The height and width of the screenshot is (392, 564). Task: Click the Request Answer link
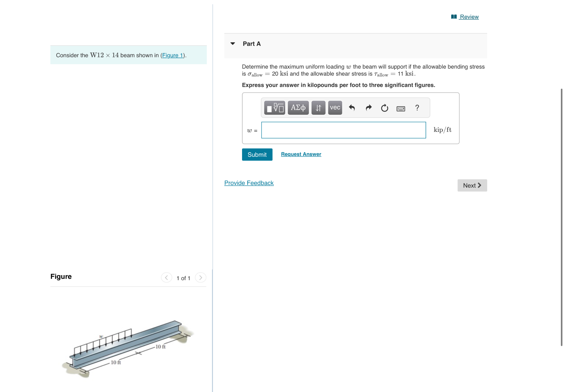pyautogui.click(x=301, y=154)
